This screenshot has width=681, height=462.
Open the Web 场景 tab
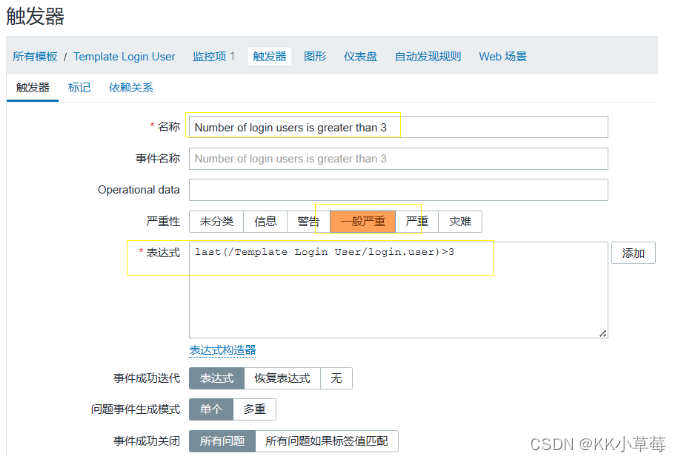503,56
